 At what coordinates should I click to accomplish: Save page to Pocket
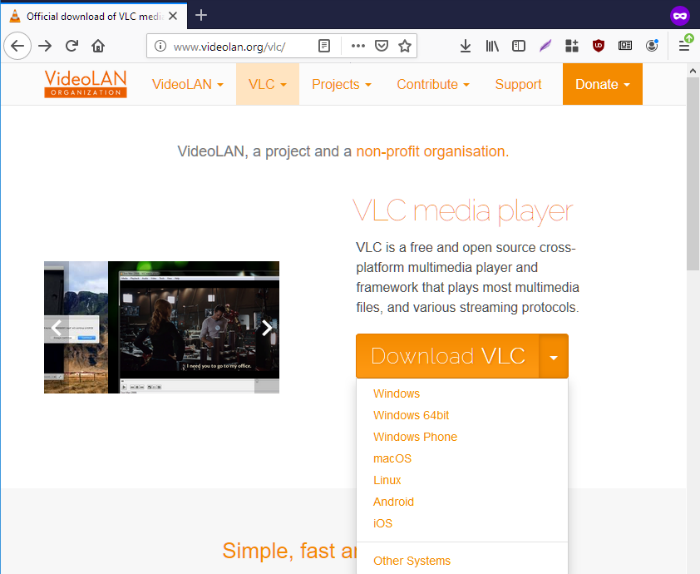tap(381, 46)
